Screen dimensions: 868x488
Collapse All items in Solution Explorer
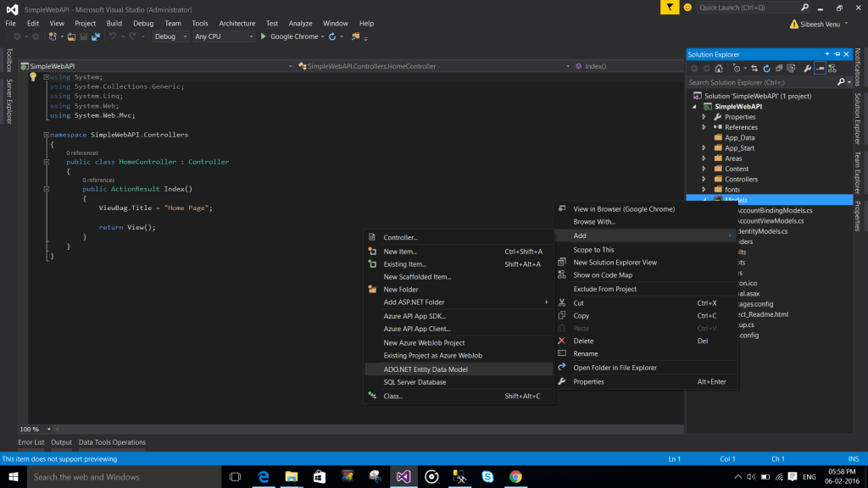779,68
